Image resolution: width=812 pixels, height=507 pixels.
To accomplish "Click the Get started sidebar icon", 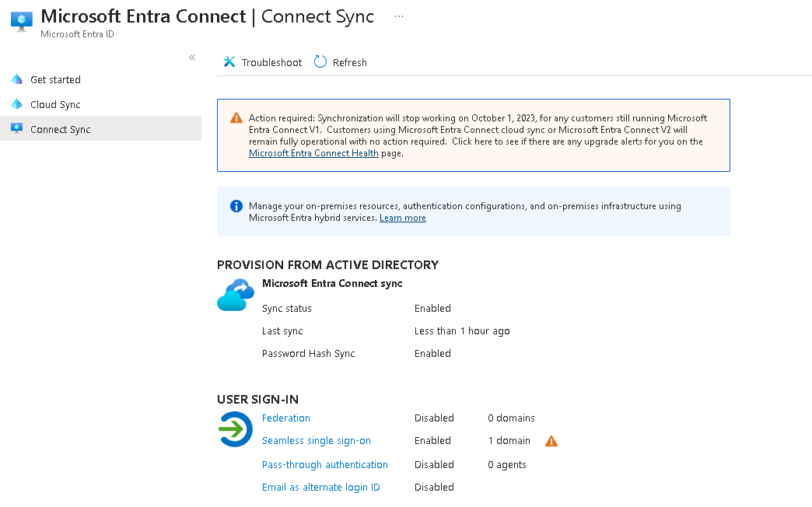I will pos(16,79).
